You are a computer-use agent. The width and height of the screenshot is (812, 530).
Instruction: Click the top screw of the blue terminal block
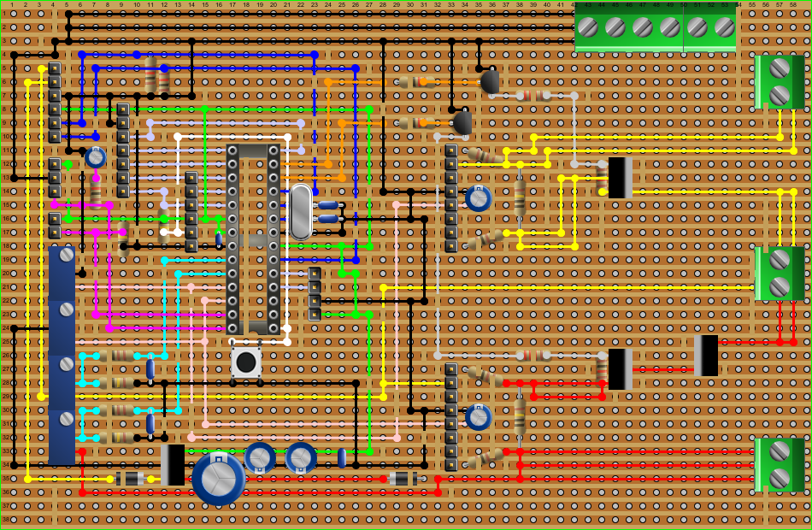point(67,255)
